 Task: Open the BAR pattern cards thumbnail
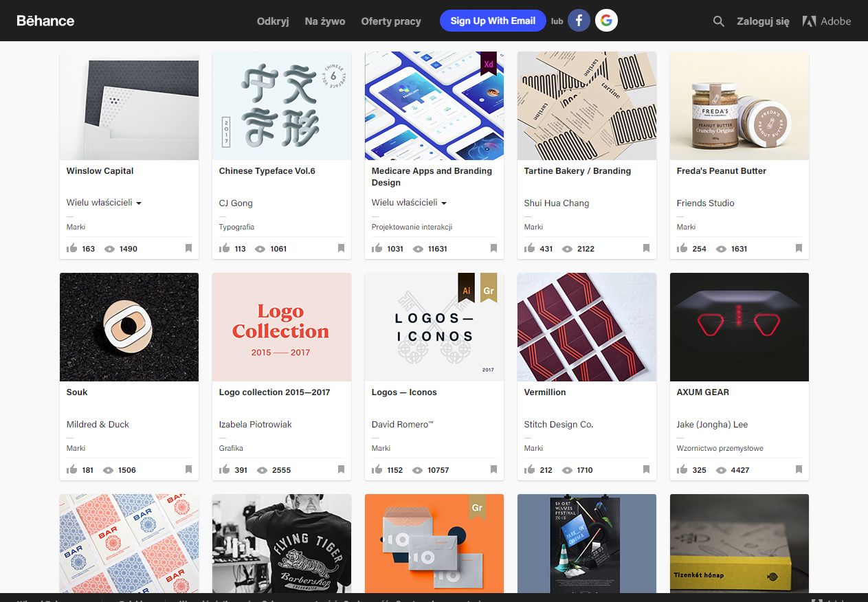tap(129, 544)
